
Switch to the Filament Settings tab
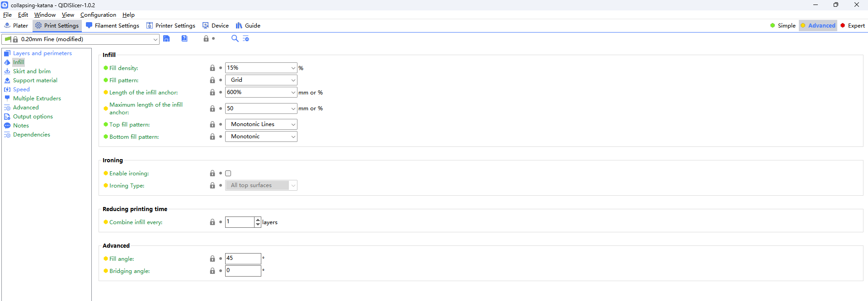pyautogui.click(x=113, y=26)
